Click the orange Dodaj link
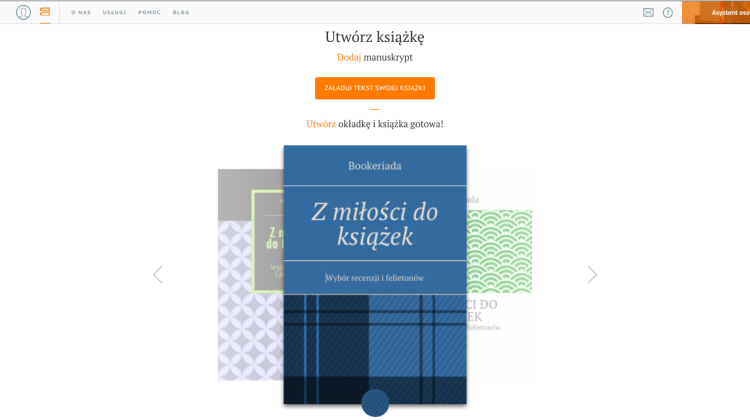750x420 pixels. tap(349, 57)
